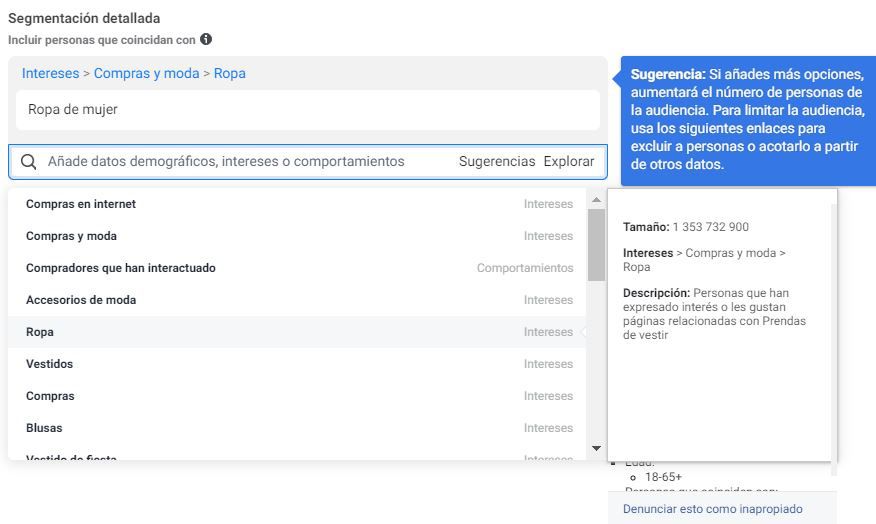Image resolution: width=876 pixels, height=524 pixels.
Task: Click the magnifier search icon
Action: [x=28, y=162]
